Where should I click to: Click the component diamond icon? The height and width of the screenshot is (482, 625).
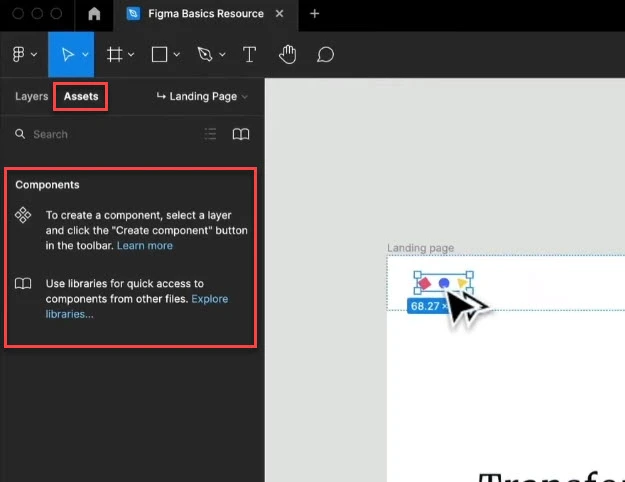23,215
